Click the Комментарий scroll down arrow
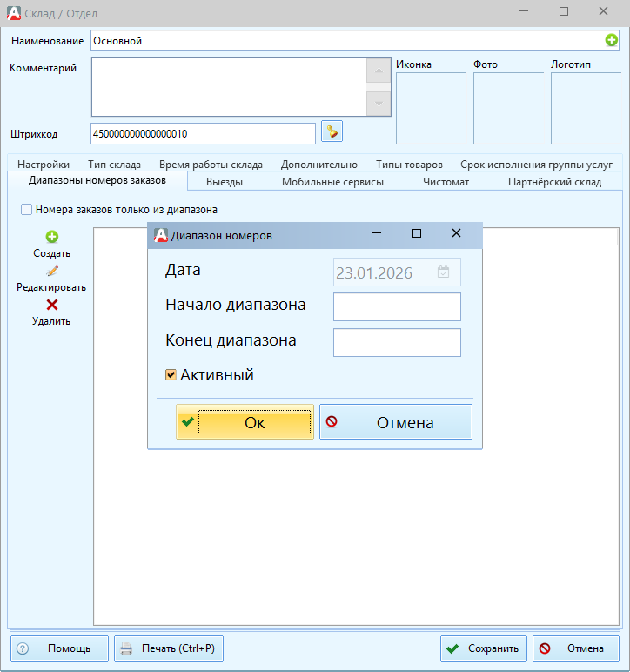This screenshot has width=630, height=672. pyautogui.click(x=379, y=104)
